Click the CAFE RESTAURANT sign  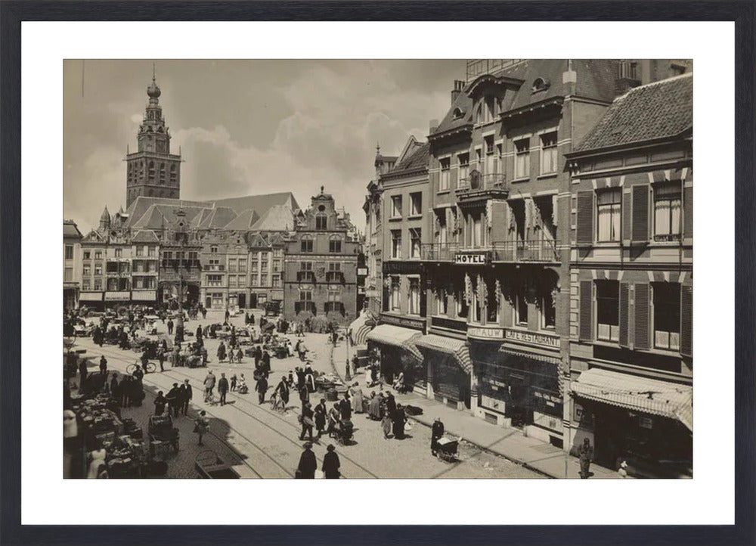click(532, 339)
